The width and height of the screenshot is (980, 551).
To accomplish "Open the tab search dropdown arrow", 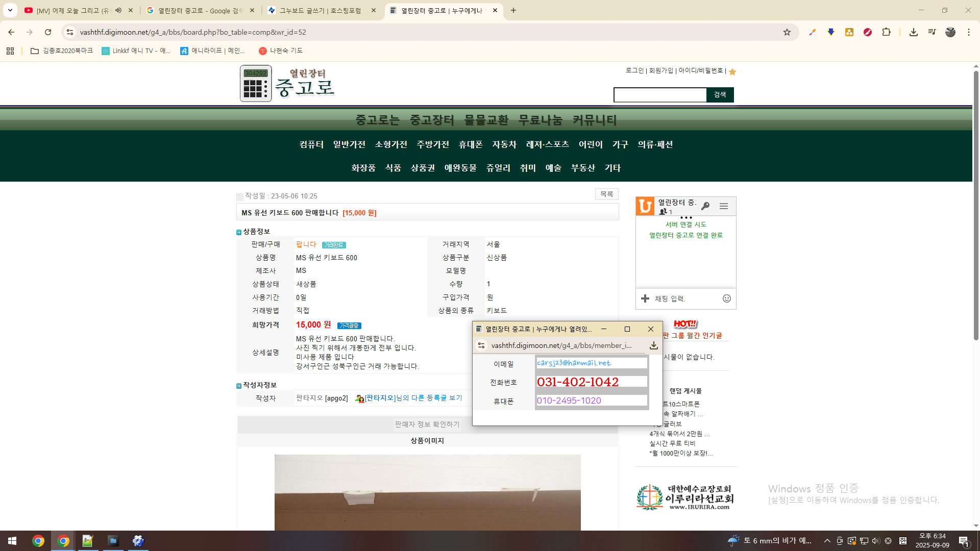I will pos(10,10).
